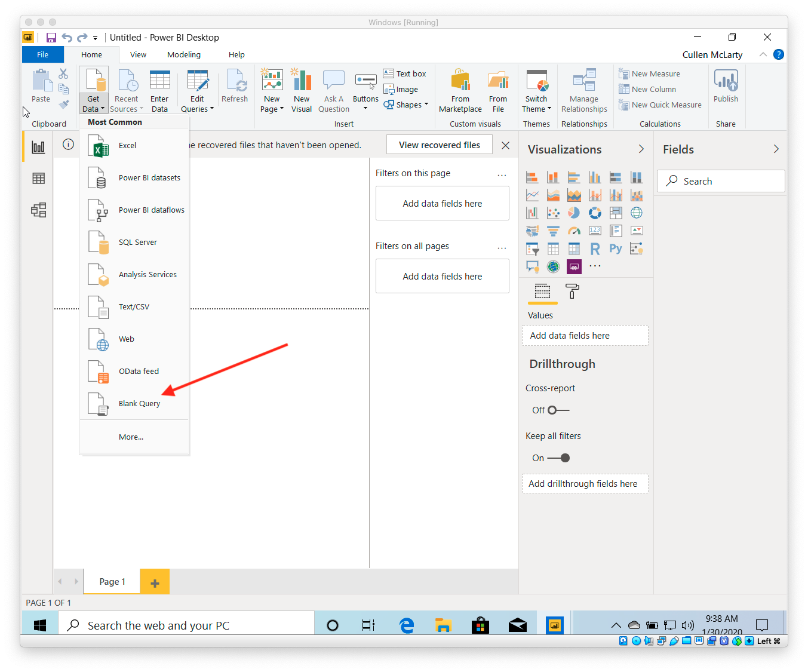Viewport: 808px width, 672px height.
Task: Select the KPI visualization
Action: [637, 231]
